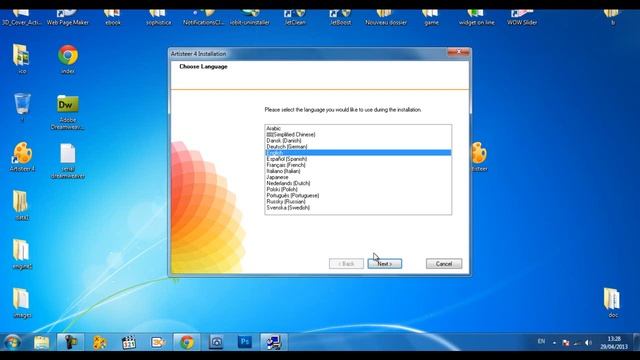Select Nederlands (Dutch) language

(358, 183)
